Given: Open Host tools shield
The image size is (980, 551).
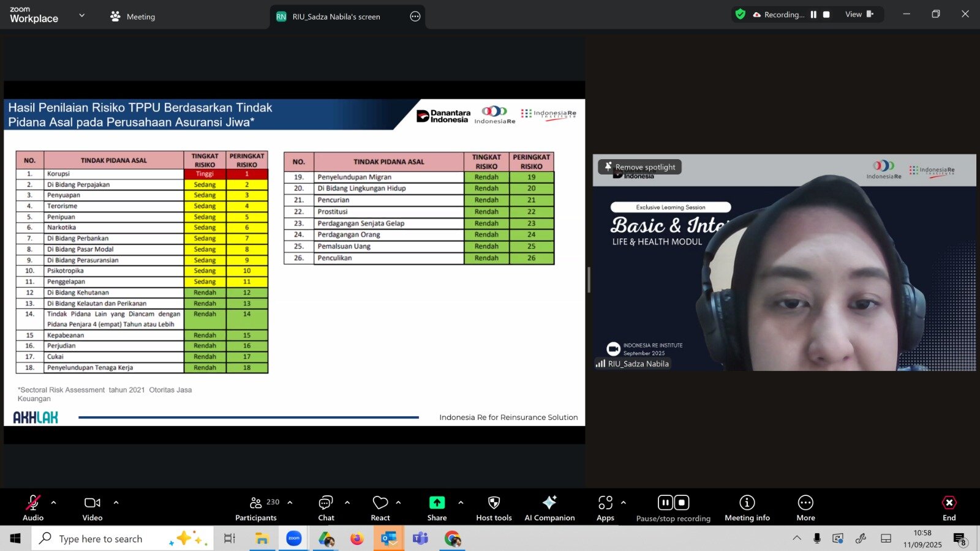Looking at the screenshot, I should coord(494,508).
